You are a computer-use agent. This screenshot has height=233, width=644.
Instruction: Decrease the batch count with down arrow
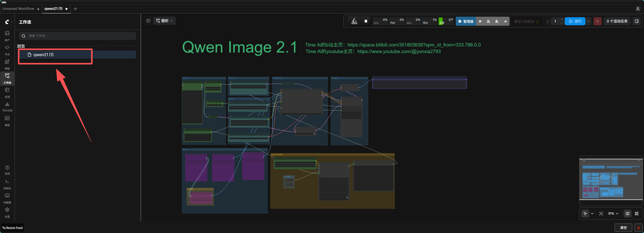[x=562, y=23]
